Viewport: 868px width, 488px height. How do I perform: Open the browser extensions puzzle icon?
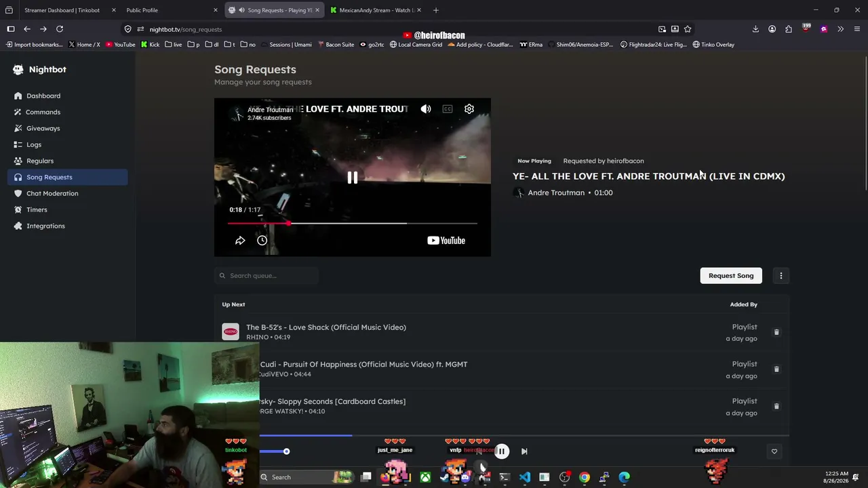[x=789, y=29]
